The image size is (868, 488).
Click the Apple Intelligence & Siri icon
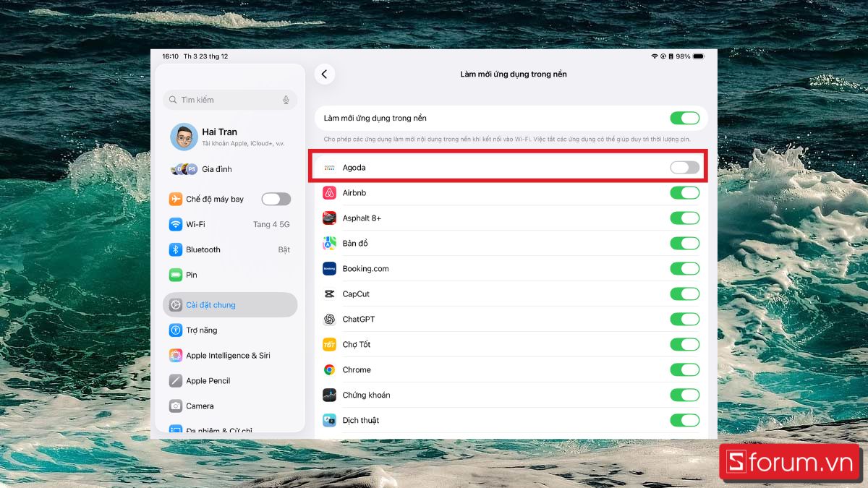176,356
